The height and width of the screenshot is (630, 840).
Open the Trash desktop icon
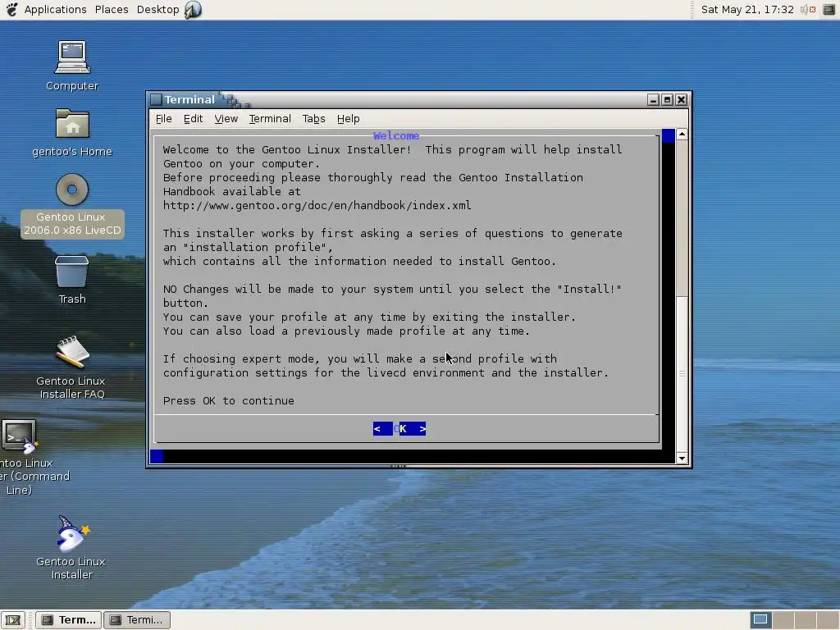pyautogui.click(x=72, y=272)
